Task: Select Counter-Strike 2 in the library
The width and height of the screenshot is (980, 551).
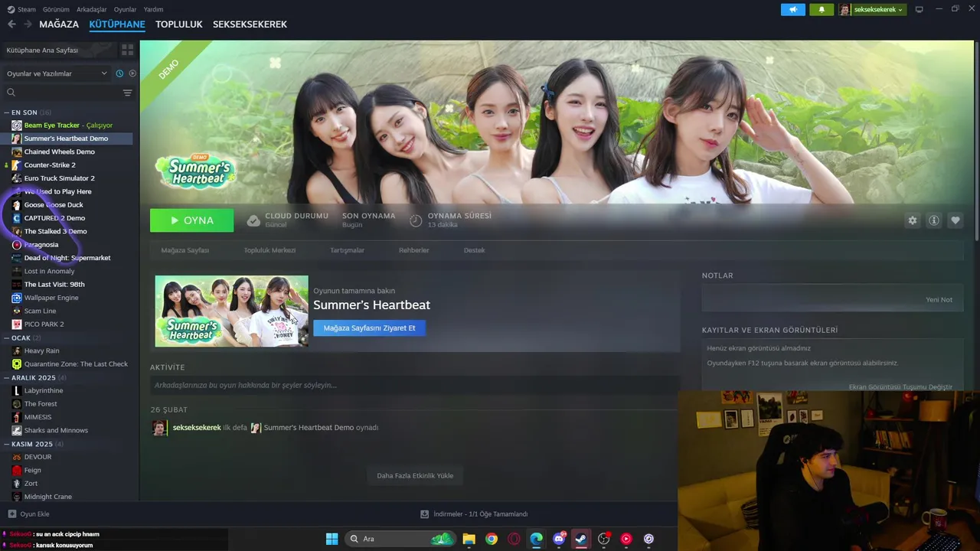Action: 50,165
